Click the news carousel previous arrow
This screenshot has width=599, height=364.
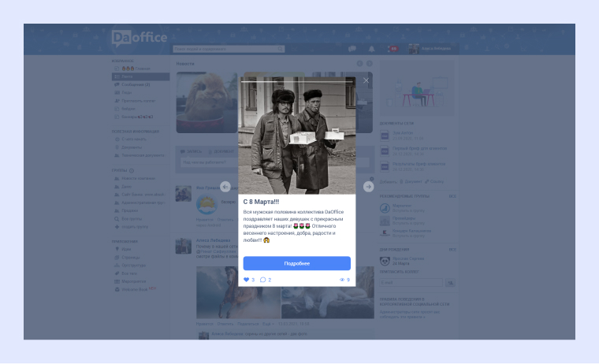[x=359, y=64]
